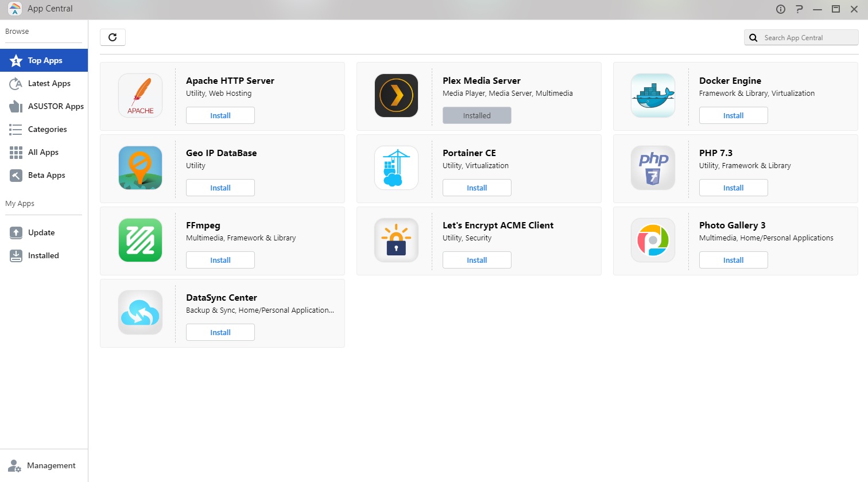Click the App Central logo icon
Viewport: 868px width, 482px height.
coord(15,9)
